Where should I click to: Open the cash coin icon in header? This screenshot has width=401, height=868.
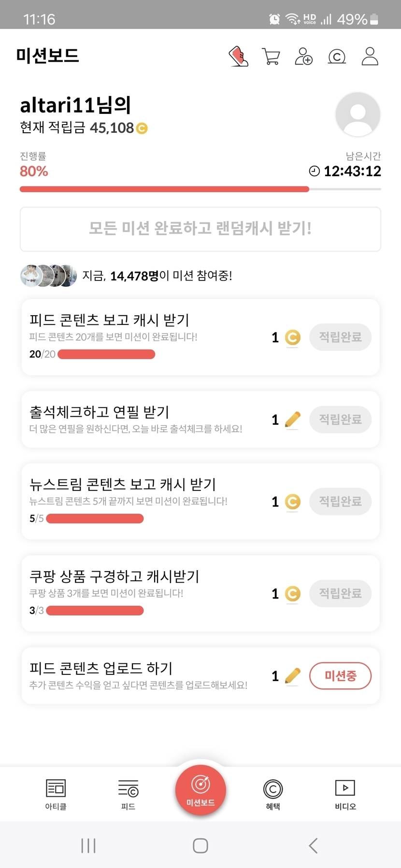337,57
